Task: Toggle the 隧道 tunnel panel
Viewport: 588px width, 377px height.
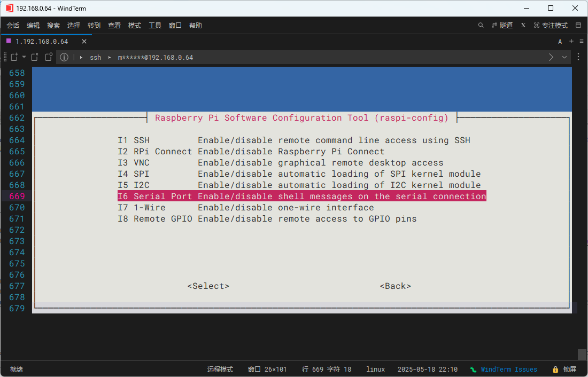Action: coord(502,25)
